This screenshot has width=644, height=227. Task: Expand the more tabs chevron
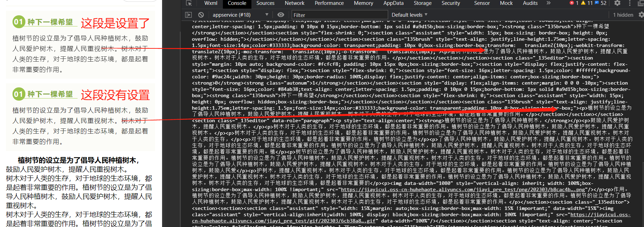point(548,3)
